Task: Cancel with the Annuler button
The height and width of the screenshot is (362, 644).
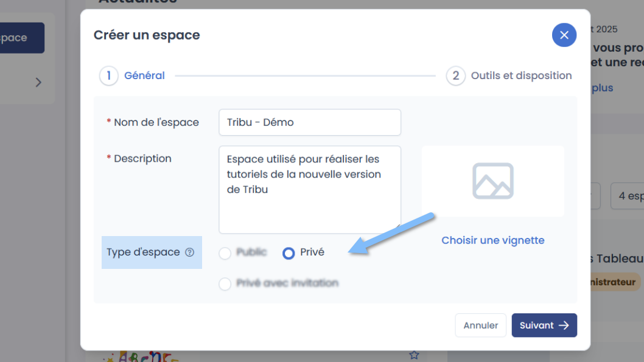Action: (x=480, y=325)
